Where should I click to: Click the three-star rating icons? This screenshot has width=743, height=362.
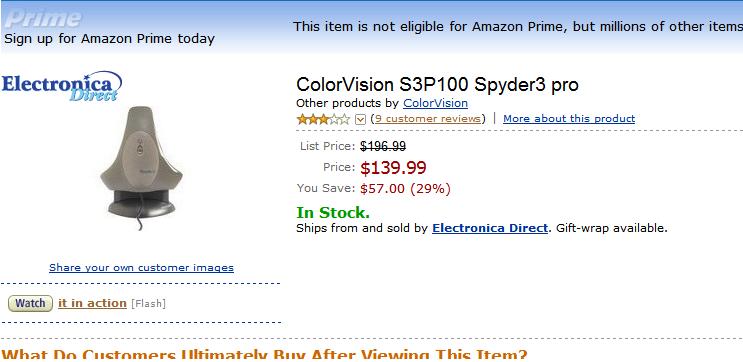click(323, 119)
